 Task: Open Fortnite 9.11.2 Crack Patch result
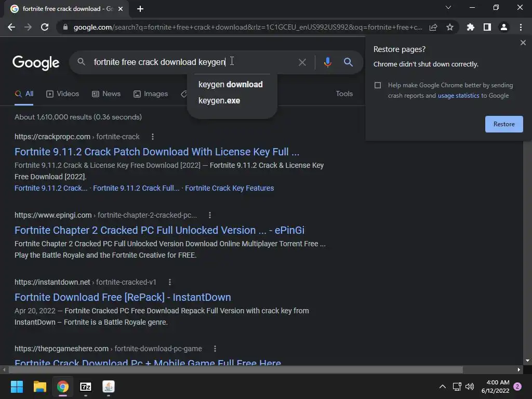[x=157, y=152]
